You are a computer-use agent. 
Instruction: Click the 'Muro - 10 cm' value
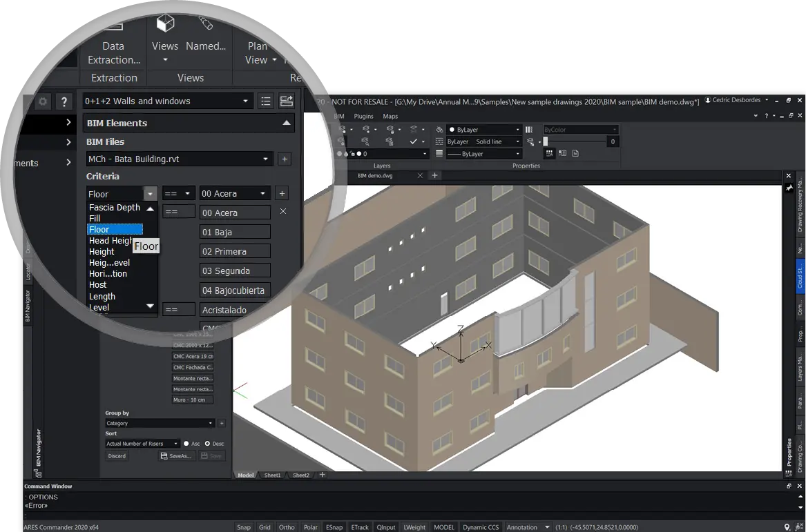tap(193, 400)
